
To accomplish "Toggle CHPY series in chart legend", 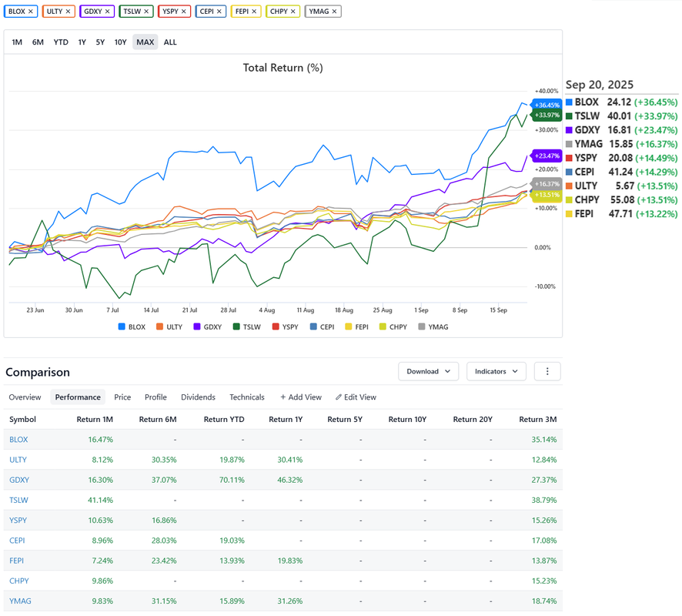I will coord(393,326).
